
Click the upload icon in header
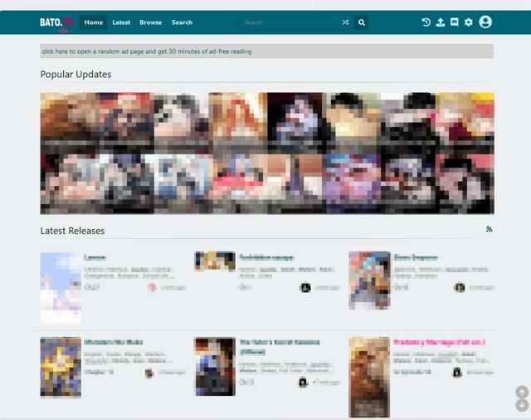pos(441,22)
